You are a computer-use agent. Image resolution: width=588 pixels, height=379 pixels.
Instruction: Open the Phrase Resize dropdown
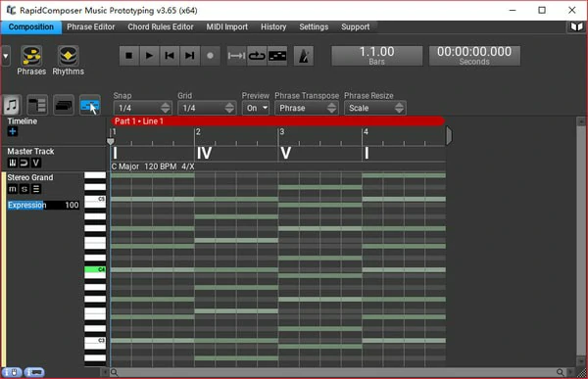pyautogui.click(x=375, y=108)
